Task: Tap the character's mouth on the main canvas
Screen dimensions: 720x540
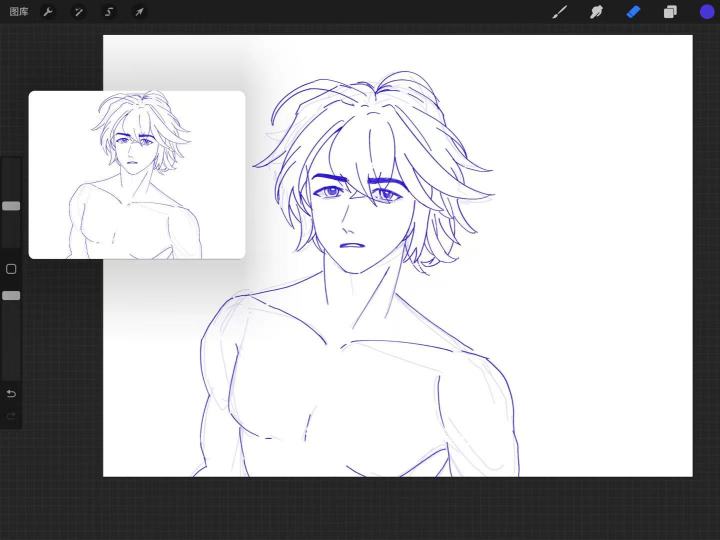Action: point(352,245)
